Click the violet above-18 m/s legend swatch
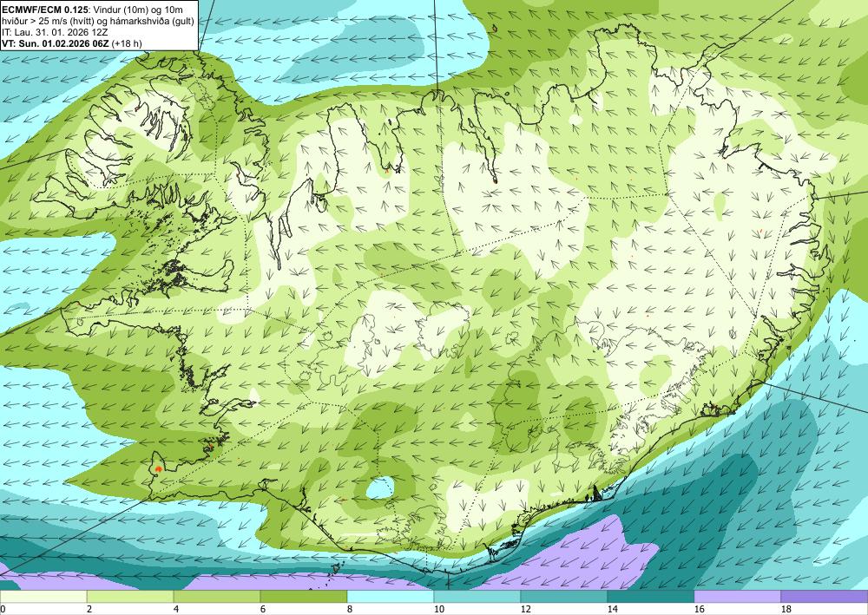 (825, 597)
